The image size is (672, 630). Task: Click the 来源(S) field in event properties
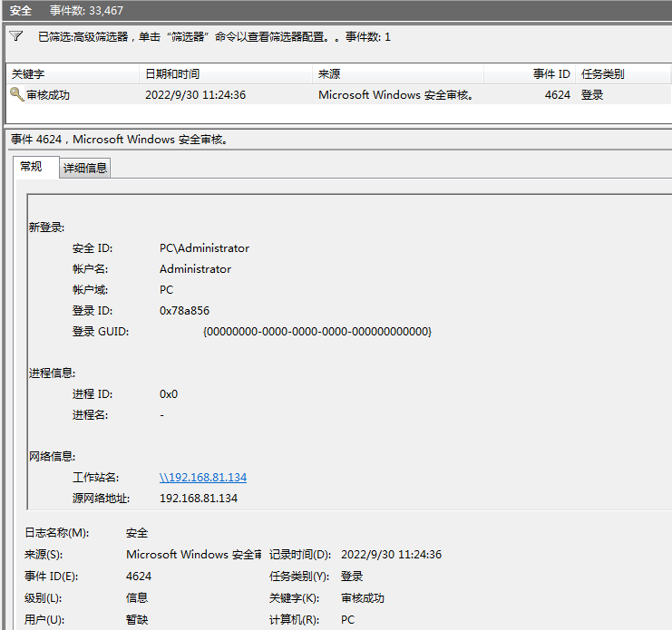coord(192,555)
